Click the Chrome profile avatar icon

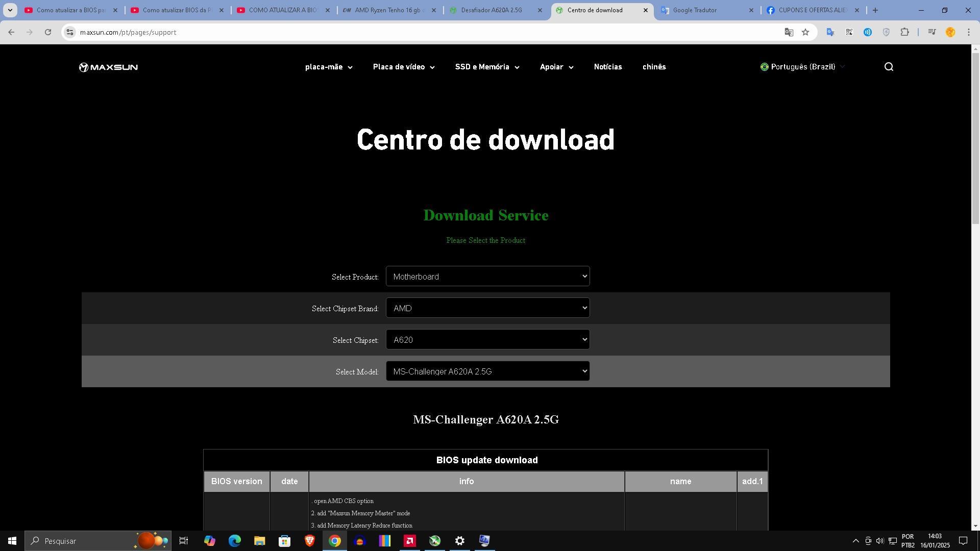click(x=950, y=32)
